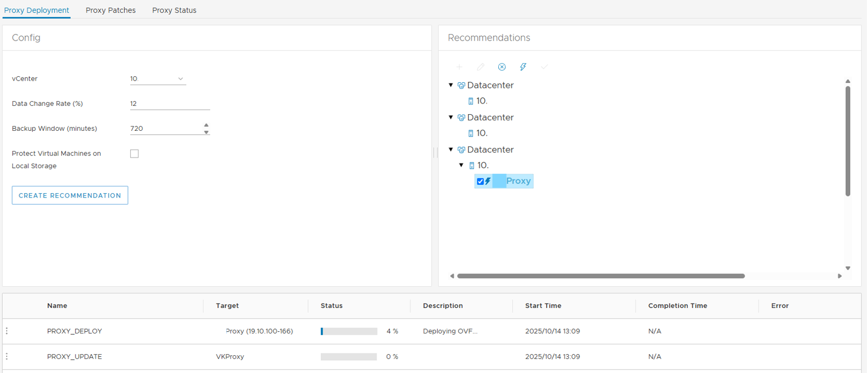This screenshot has width=868, height=373.
Task: Increase the Backup Window value with up arrow
Action: click(x=206, y=125)
